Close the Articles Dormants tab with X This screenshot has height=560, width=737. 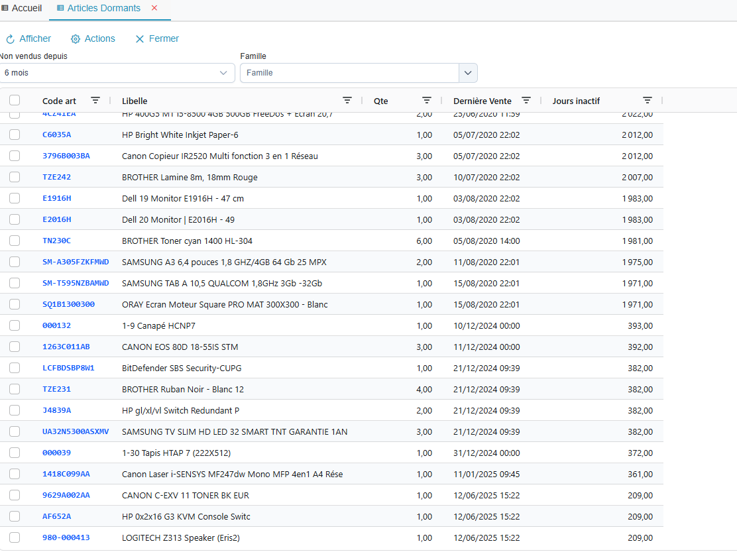(x=154, y=8)
